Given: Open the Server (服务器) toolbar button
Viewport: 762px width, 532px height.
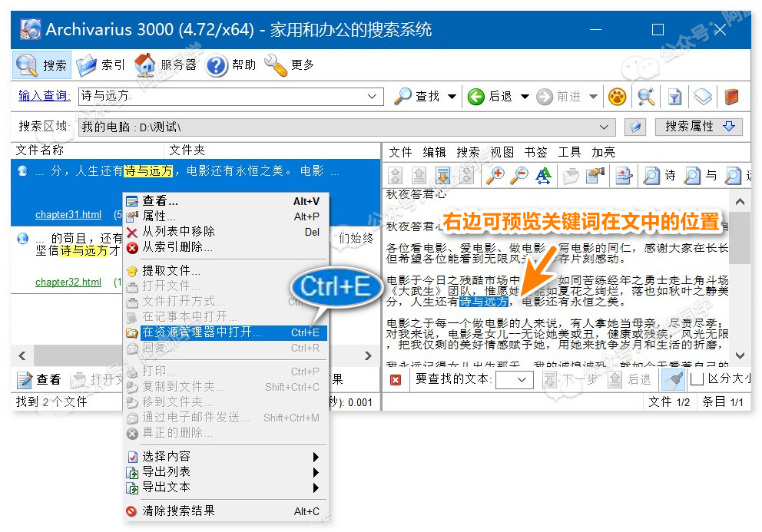Looking at the screenshot, I should tap(166, 65).
